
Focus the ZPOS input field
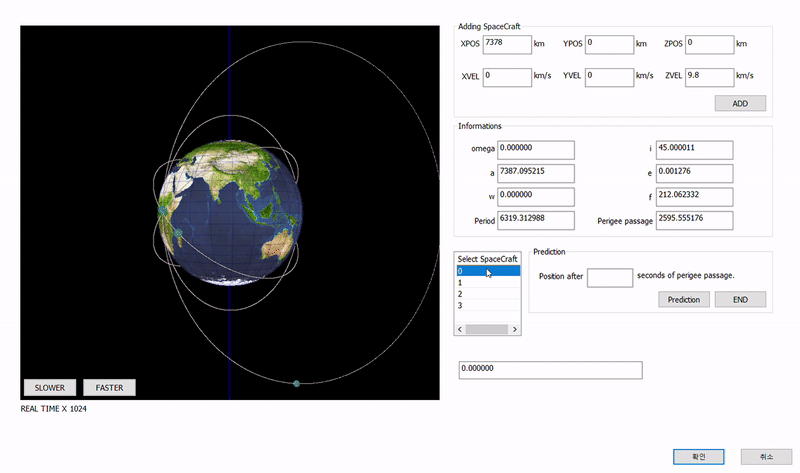710,44
